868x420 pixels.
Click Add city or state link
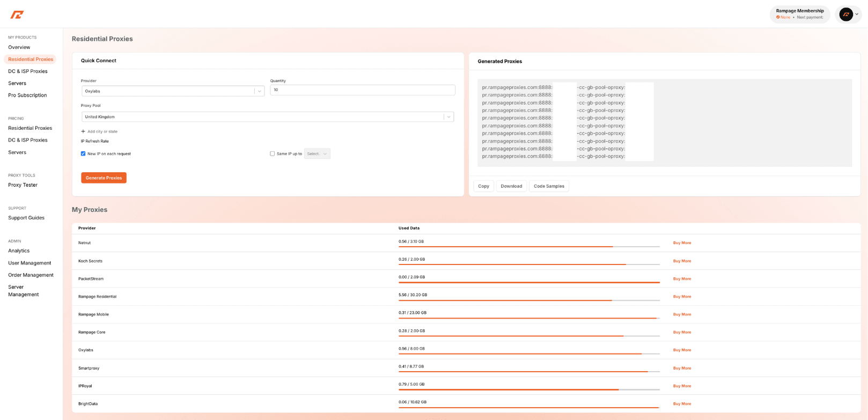tap(102, 131)
